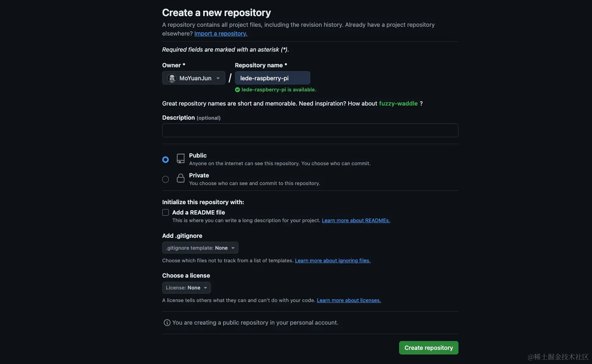Open Learn more about READMEs link
The width and height of the screenshot is (592, 364).
coord(356,221)
